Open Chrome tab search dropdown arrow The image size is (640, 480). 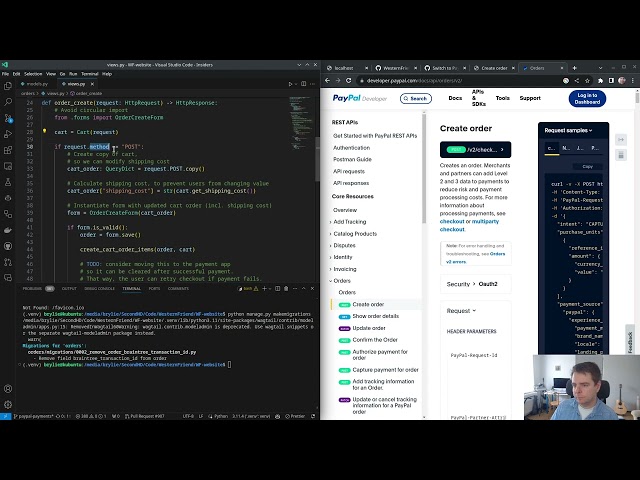600,68
